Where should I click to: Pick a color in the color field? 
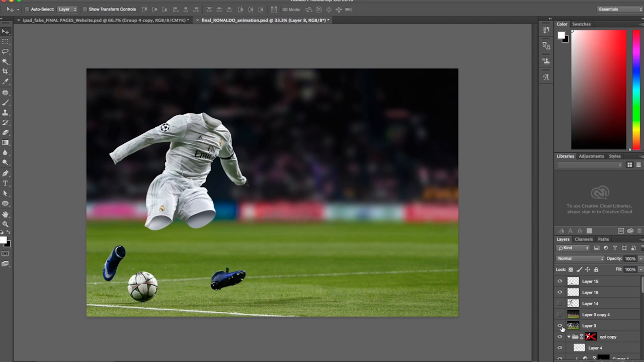coord(598,89)
